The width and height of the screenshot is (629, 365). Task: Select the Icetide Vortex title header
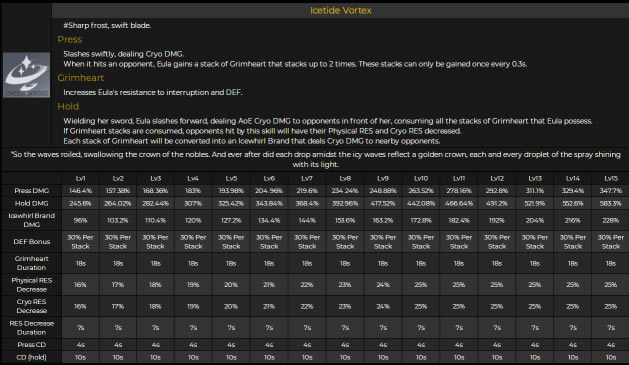pos(341,10)
